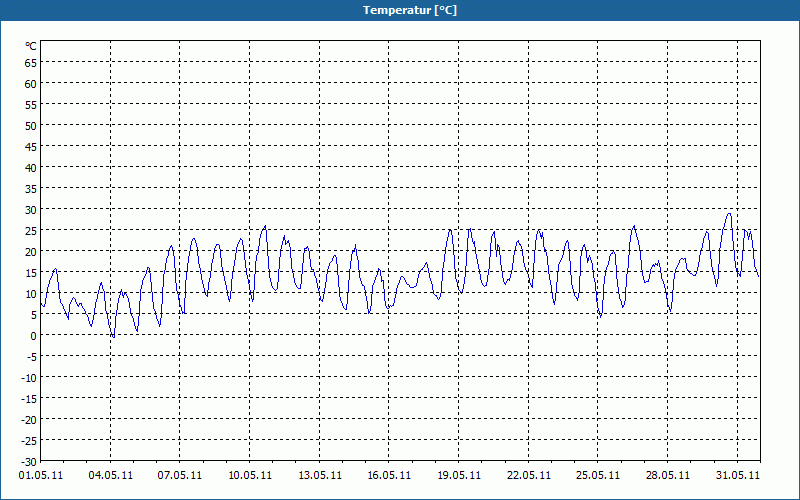Click the 40 y-axis label
This screenshot has width=800, height=500.
(31, 168)
